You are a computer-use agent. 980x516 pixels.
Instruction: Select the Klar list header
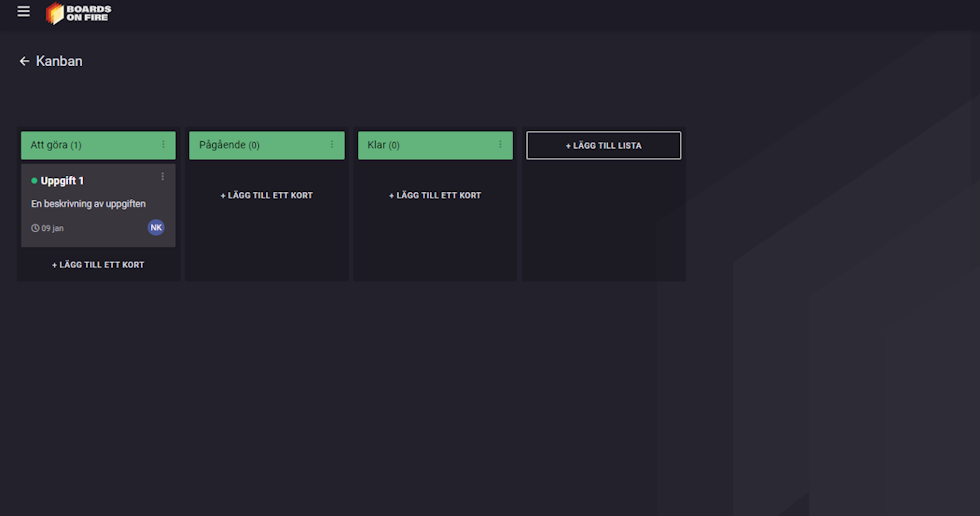(435, 145)
